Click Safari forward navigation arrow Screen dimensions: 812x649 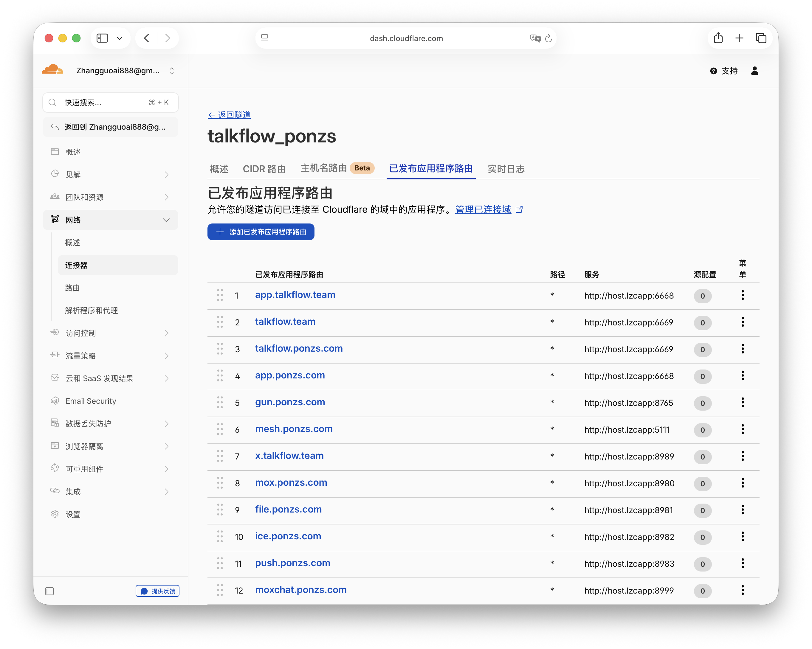[x=168, y=38]
